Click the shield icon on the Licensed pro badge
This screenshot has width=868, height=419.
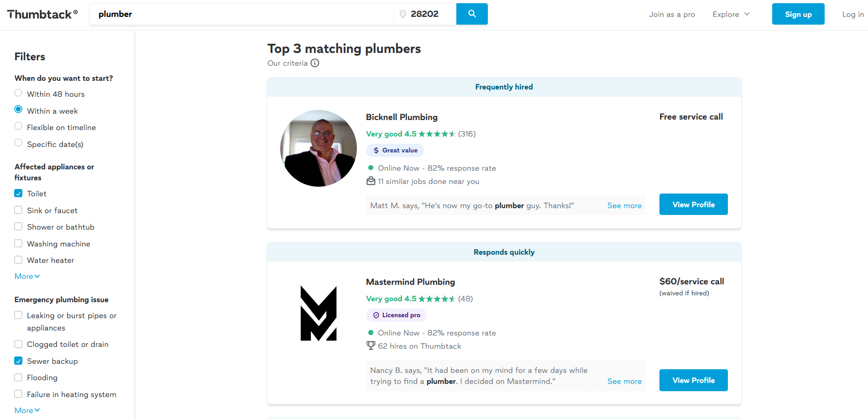375,315
